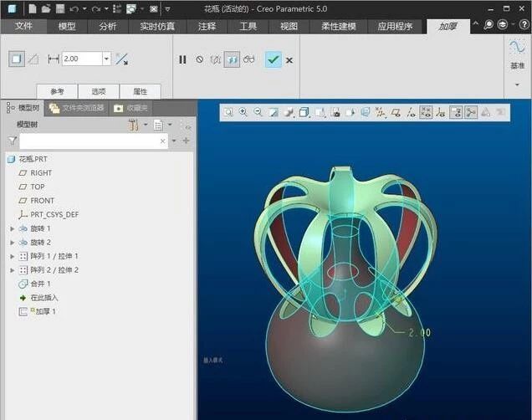Image resolution: width=532 pixels, height=420 pixels.
Task: Switch to the 柔性建模 tab
Action: [x=338, y=26]
